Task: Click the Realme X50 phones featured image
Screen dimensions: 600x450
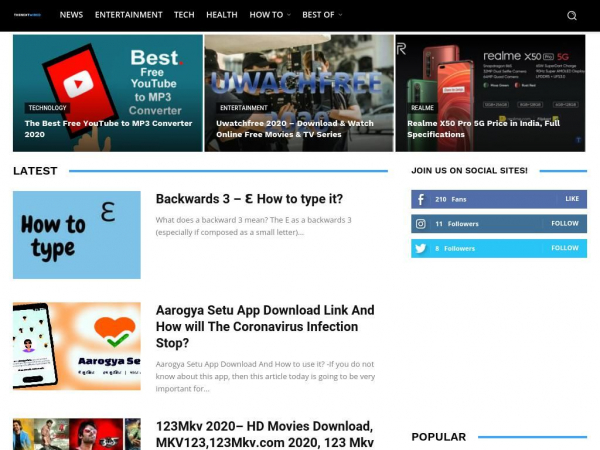Action: tap(490, 93)
